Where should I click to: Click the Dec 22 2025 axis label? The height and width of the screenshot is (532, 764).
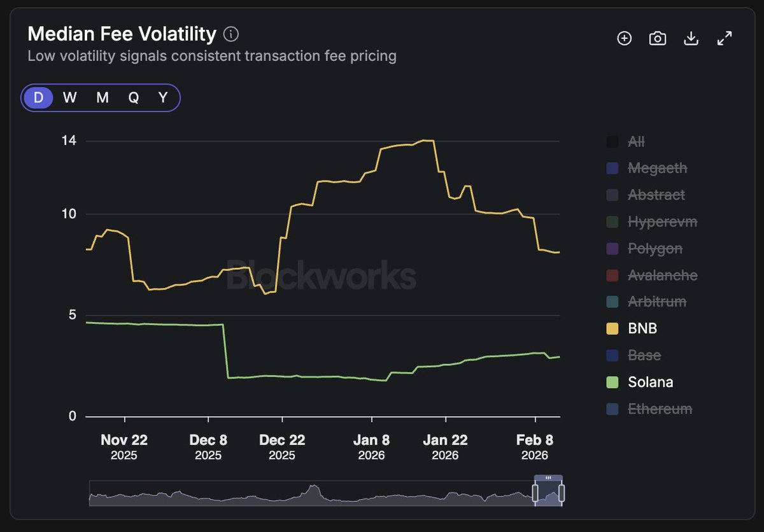tap(282, 446)
